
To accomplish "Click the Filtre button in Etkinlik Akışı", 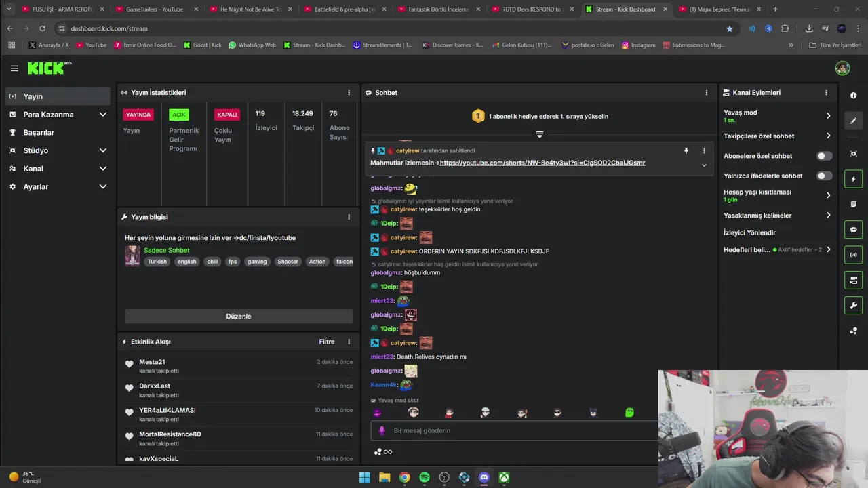I will click(x=327, y=342).
